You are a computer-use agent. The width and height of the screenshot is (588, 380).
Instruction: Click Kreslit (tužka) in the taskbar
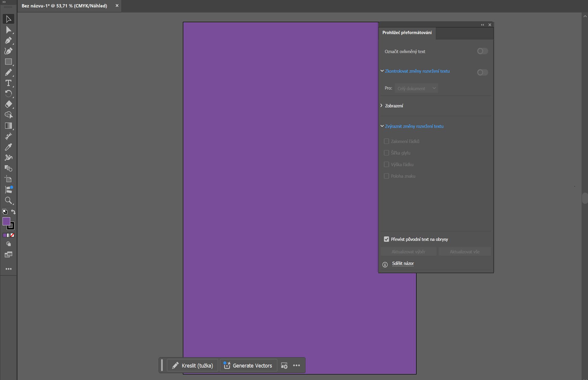[193, 365]
